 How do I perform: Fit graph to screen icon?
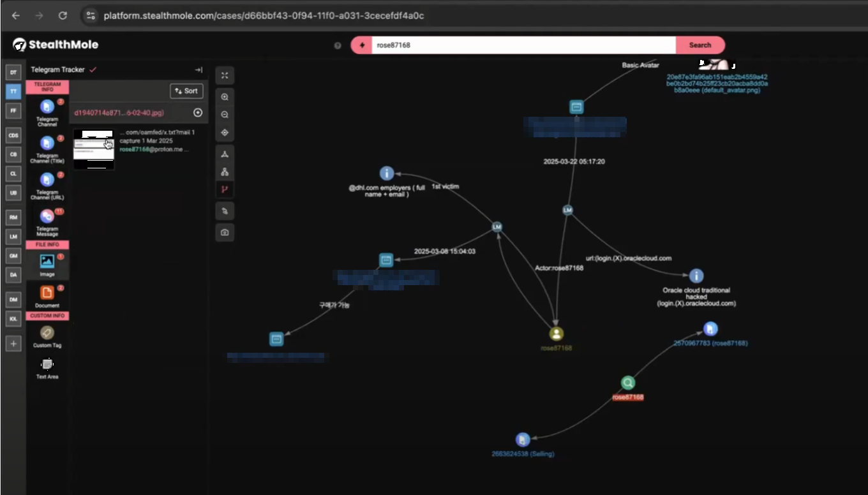[x=225, y=75]
